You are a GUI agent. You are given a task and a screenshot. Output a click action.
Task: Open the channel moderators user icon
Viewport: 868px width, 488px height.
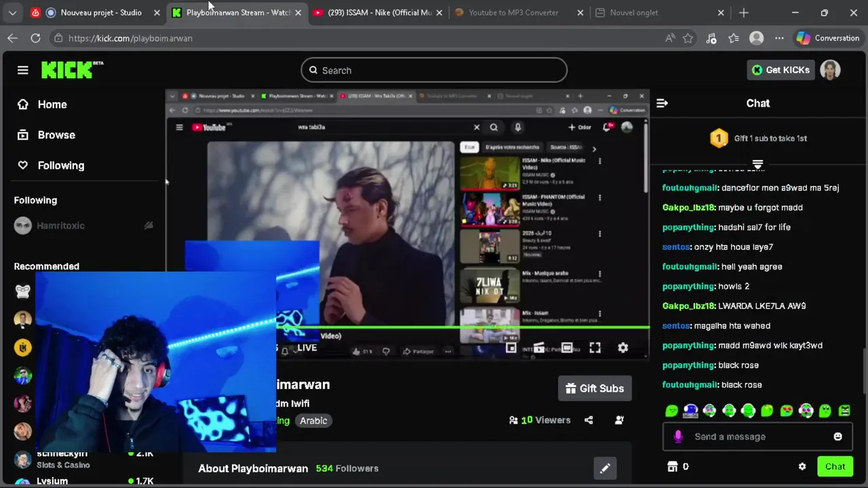pyautogui.click(x=619, y=420)
